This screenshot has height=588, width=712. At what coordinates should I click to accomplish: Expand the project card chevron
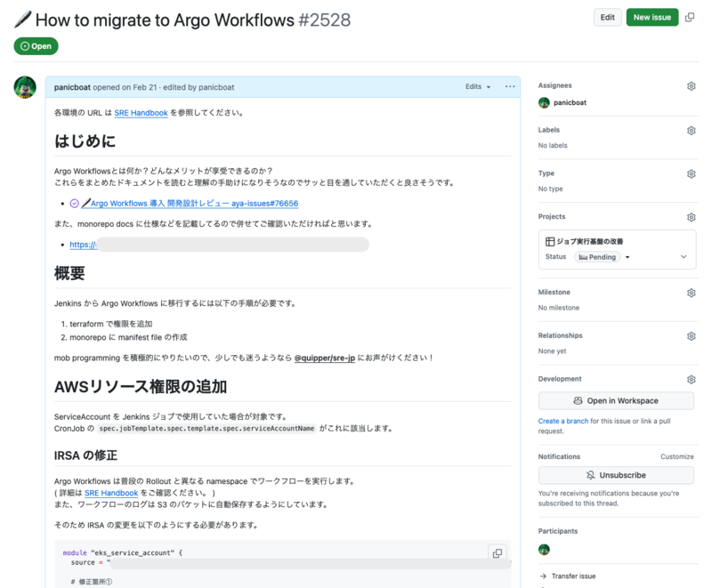684,257
